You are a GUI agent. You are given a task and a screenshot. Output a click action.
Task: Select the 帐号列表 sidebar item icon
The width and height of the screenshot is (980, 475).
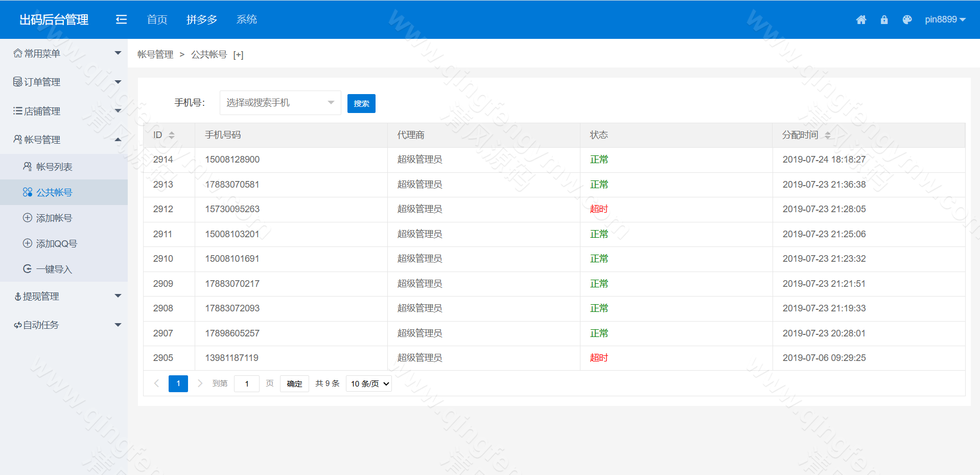26,166
